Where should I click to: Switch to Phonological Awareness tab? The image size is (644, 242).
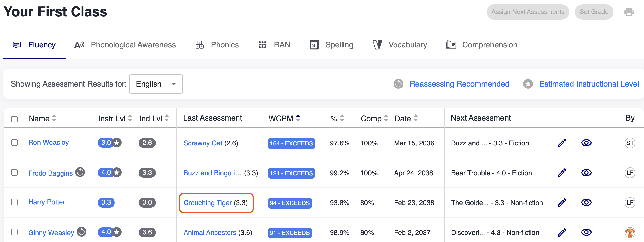click(x=125, y=45)
